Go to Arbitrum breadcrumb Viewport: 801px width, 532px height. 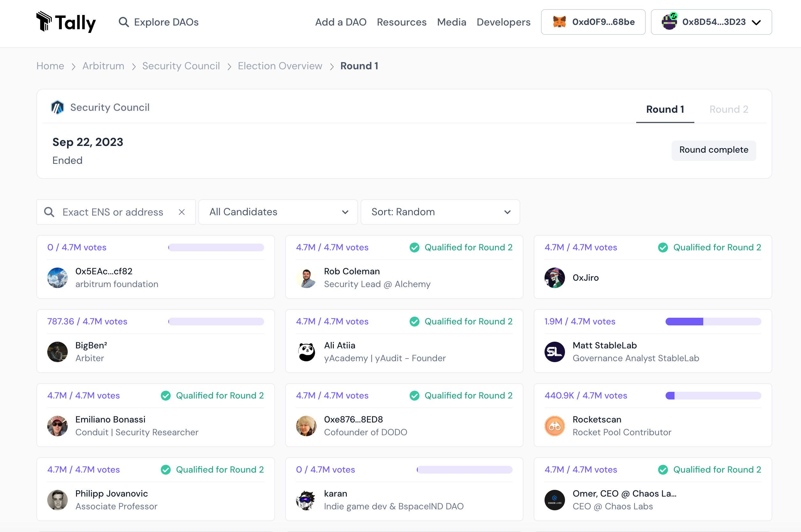tap(103, 66)
